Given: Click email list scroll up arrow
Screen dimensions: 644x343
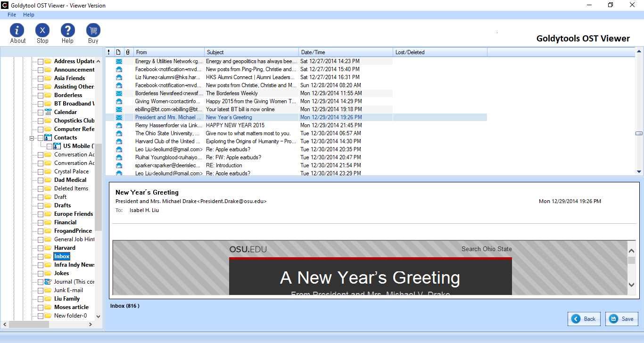Looking at the screenshot, I should 639,51.
